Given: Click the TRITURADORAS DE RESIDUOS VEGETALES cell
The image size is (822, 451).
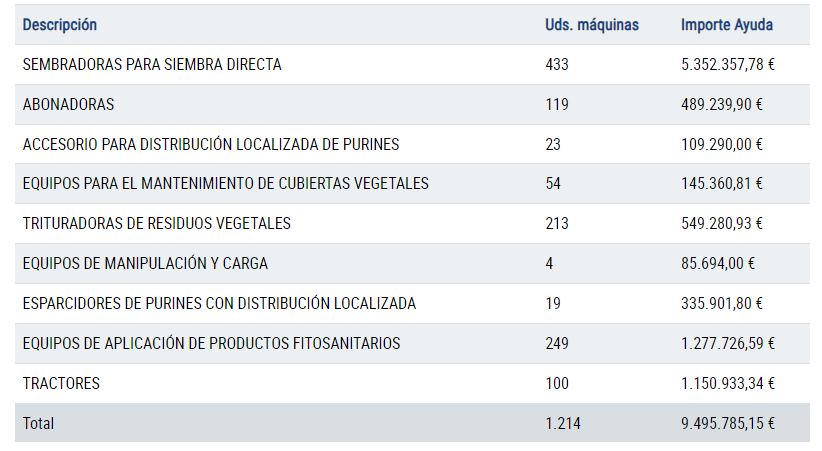Looking at the screenshot, I should click(156, 223).
